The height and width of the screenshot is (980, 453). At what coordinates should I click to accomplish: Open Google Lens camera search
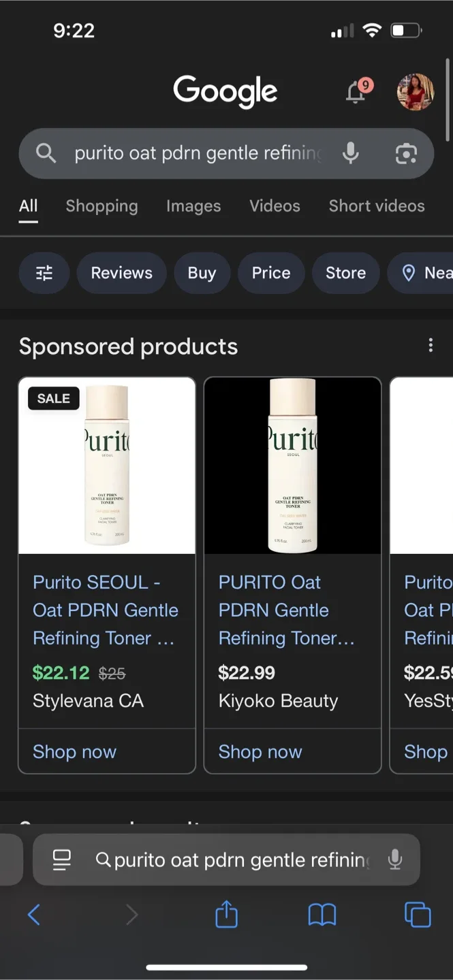tap(407, 154)
